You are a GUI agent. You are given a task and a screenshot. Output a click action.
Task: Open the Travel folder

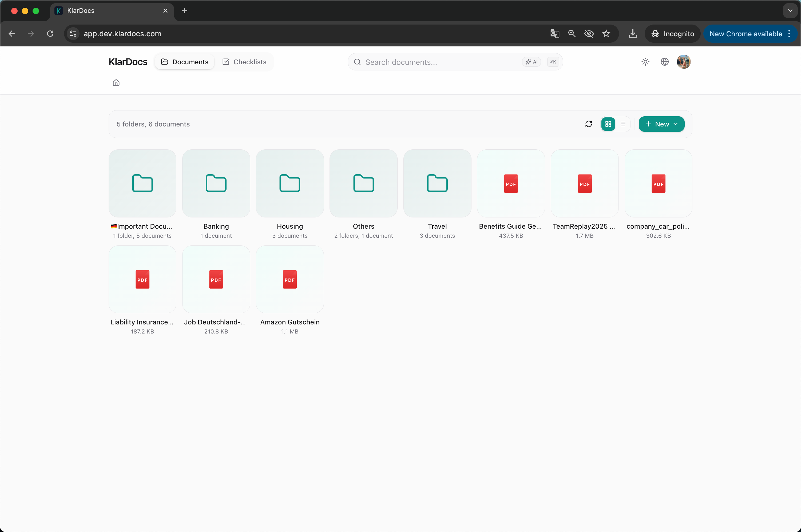(437, 184)
